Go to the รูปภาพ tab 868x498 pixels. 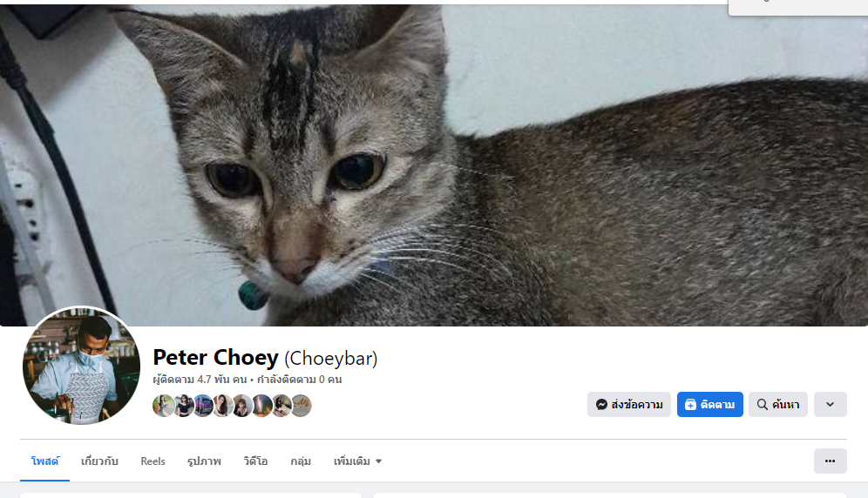pyautogui.click(x=204, y=461)
